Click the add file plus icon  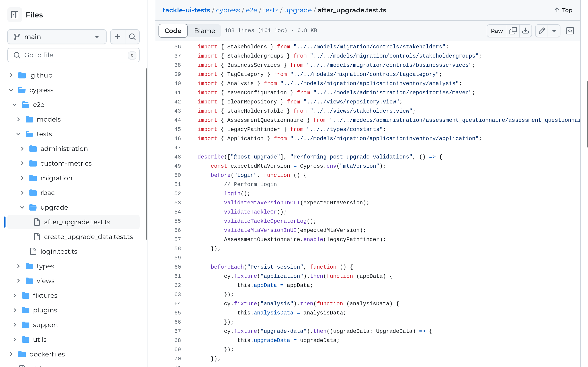pos(118,37)
